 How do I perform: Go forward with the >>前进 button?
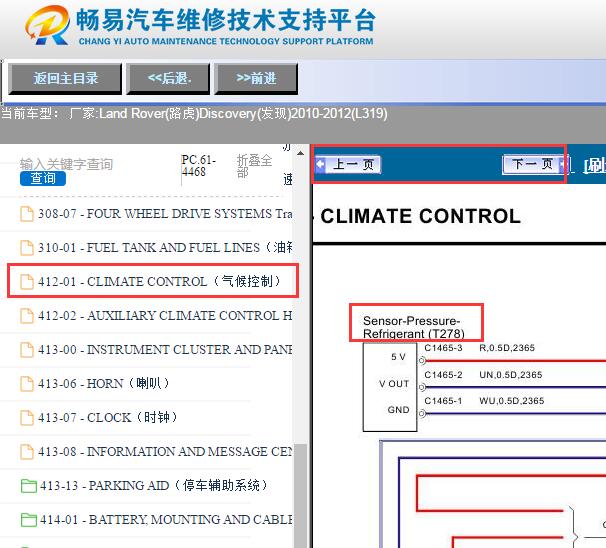pyautogui.click(x=256, y=79)
